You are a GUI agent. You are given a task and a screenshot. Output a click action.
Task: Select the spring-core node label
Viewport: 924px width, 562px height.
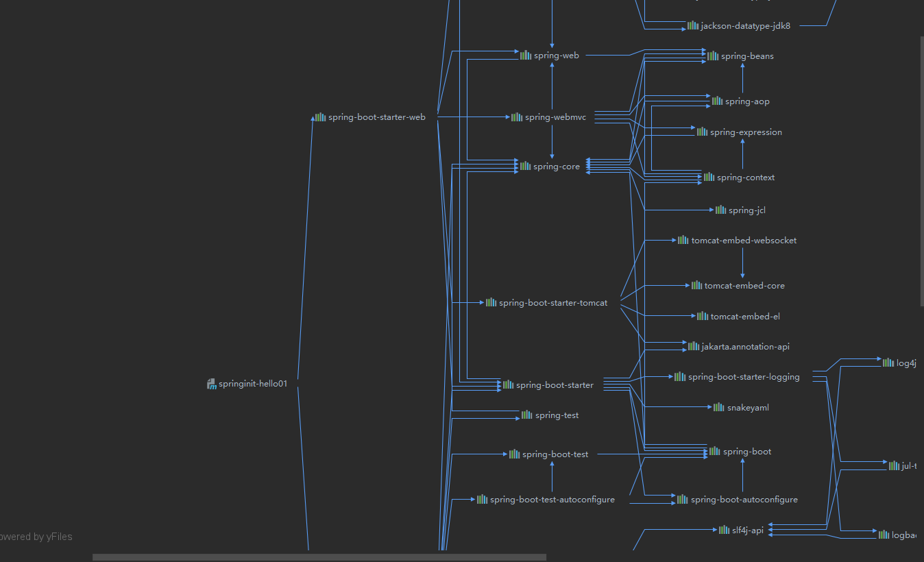(557, 167)
